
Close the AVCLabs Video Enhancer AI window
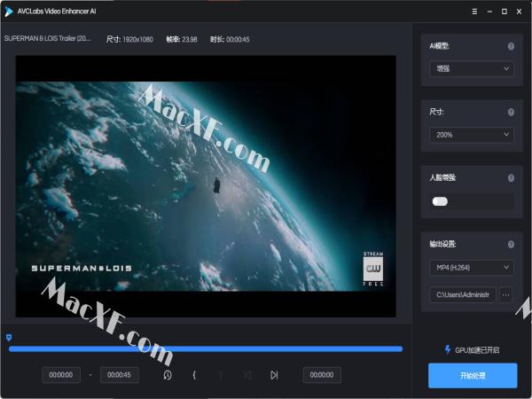click(519, 12)
